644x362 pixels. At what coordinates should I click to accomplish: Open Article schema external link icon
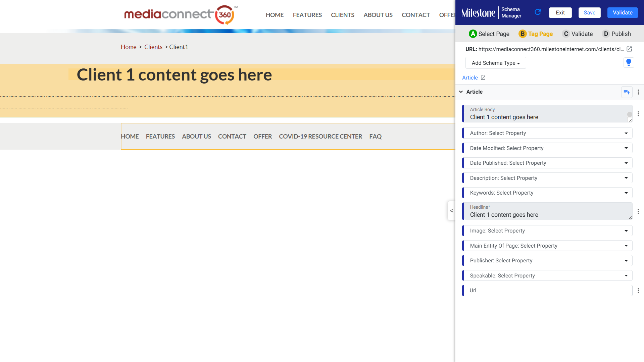click(483, 78)
